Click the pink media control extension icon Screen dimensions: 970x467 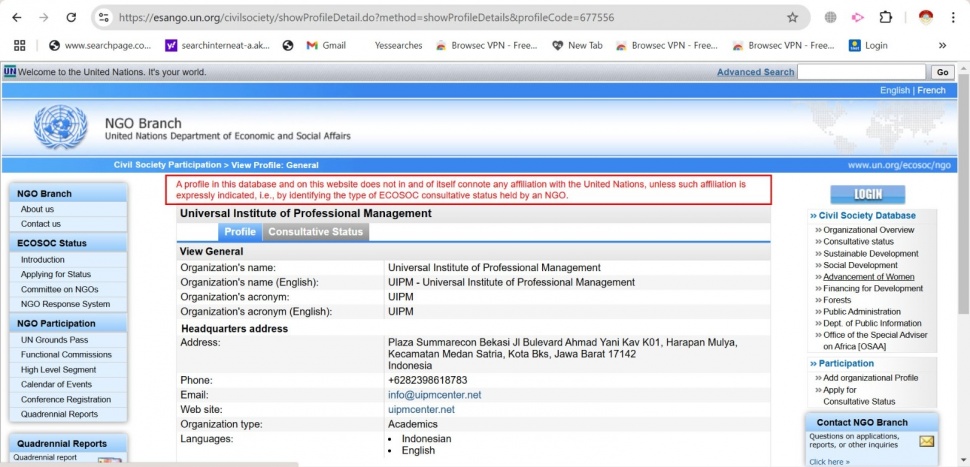coord(858,17)
